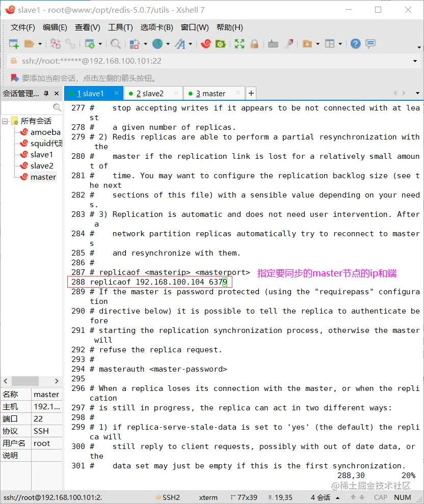Close the session manager panel

(x=57, y=94)
